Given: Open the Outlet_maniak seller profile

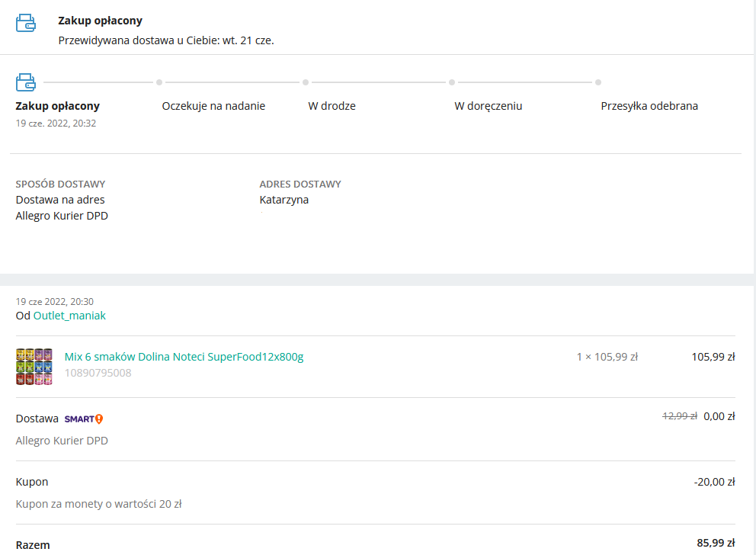Looking at the screenshot, I should [69, 316].
